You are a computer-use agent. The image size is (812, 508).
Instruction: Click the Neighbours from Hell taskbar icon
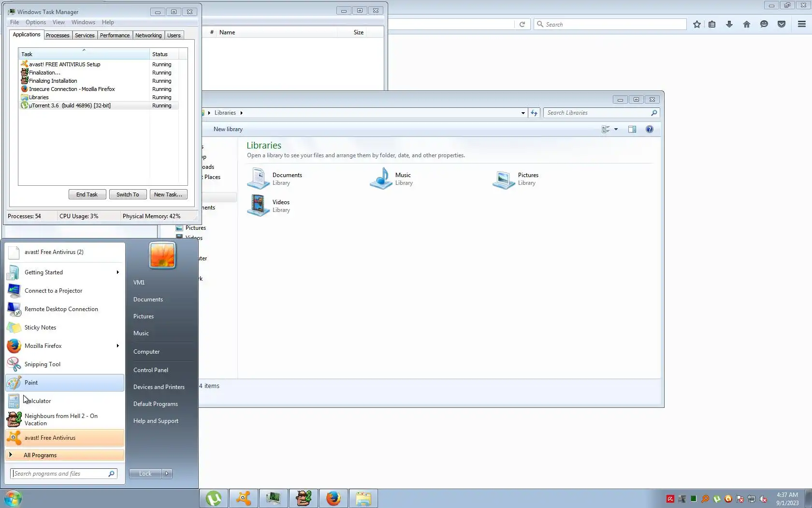tap(304, 498)
